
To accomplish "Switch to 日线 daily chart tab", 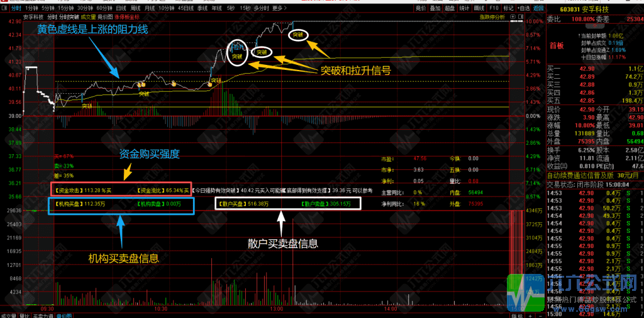I will [121, 8].
